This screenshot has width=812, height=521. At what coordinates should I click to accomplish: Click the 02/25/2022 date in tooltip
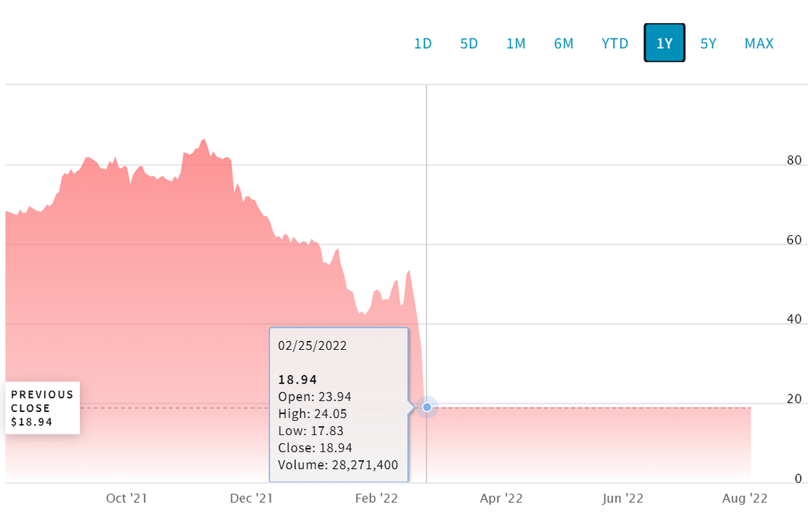(313, 346)
